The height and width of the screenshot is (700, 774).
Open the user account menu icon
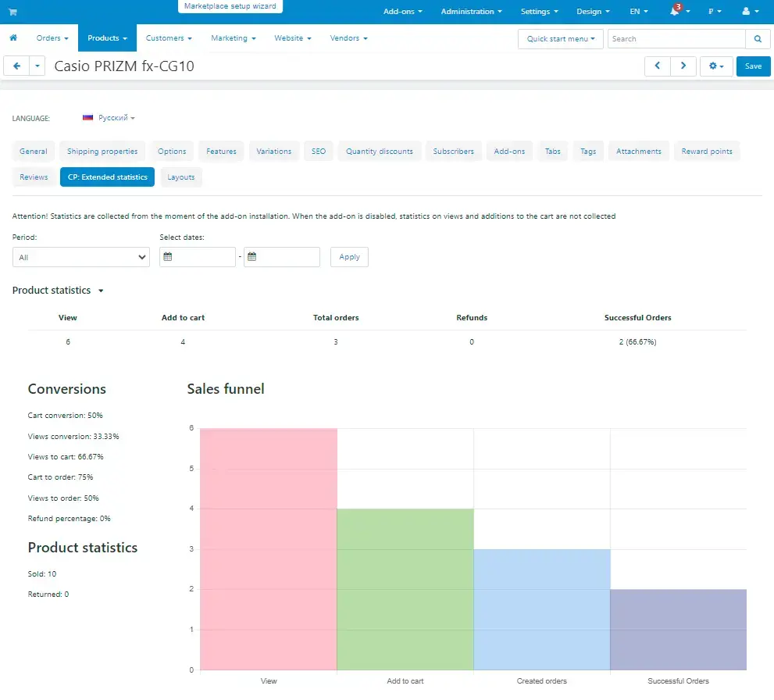point(749,12)
